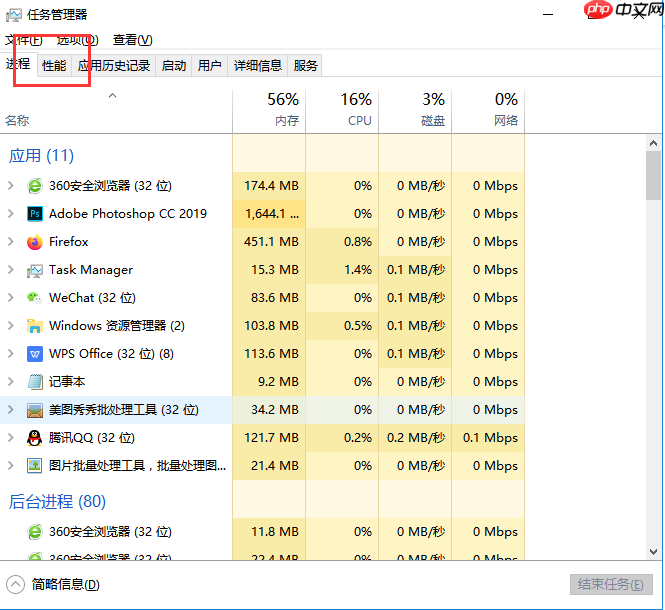Viewport: 665px width, 610px height.
Task: Expand the 美图秀秀批处理工具 row
Action: pyautogui.click(x=11, y=410)
